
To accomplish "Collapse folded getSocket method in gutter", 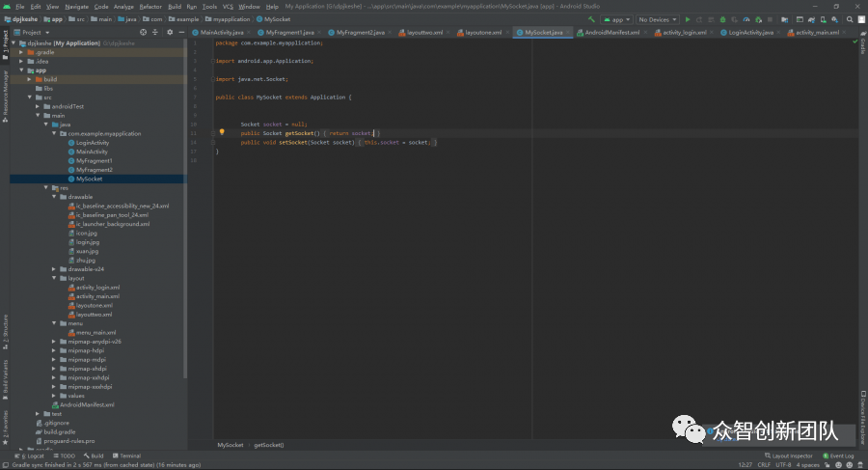I will pos(213,133).
